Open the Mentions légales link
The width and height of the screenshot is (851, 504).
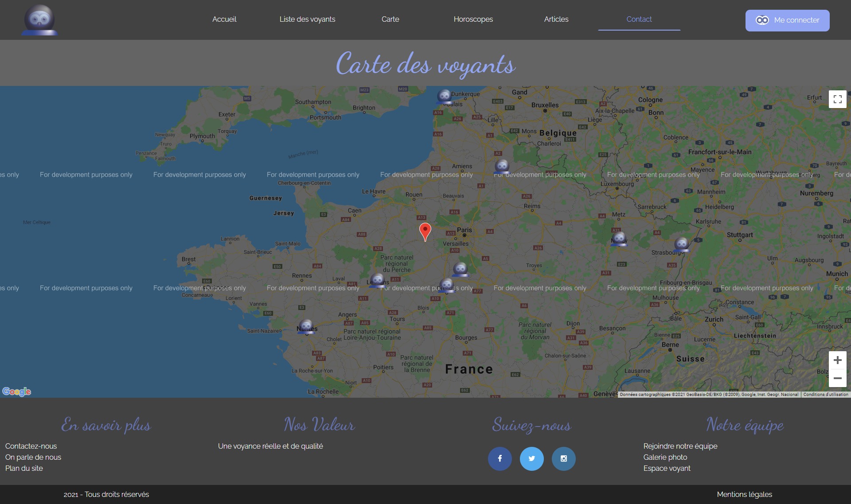[x=744, y=494]
